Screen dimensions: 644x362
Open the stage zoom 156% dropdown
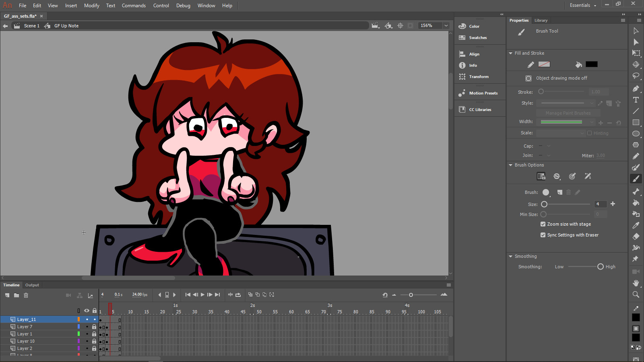446,25
